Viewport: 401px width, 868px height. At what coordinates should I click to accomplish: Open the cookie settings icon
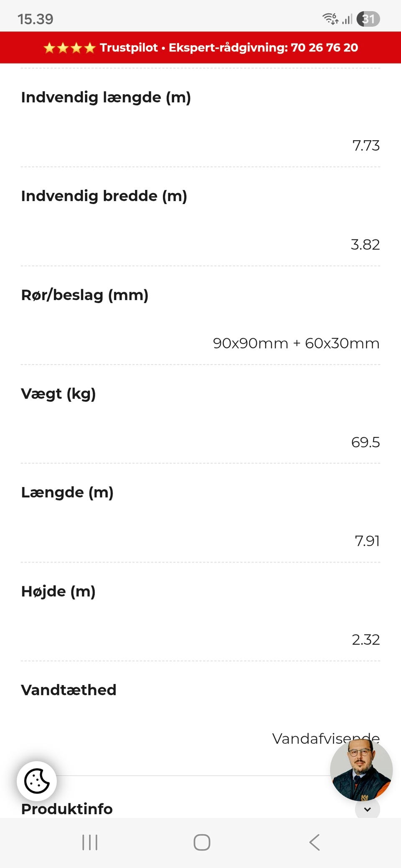pos(37,781)
